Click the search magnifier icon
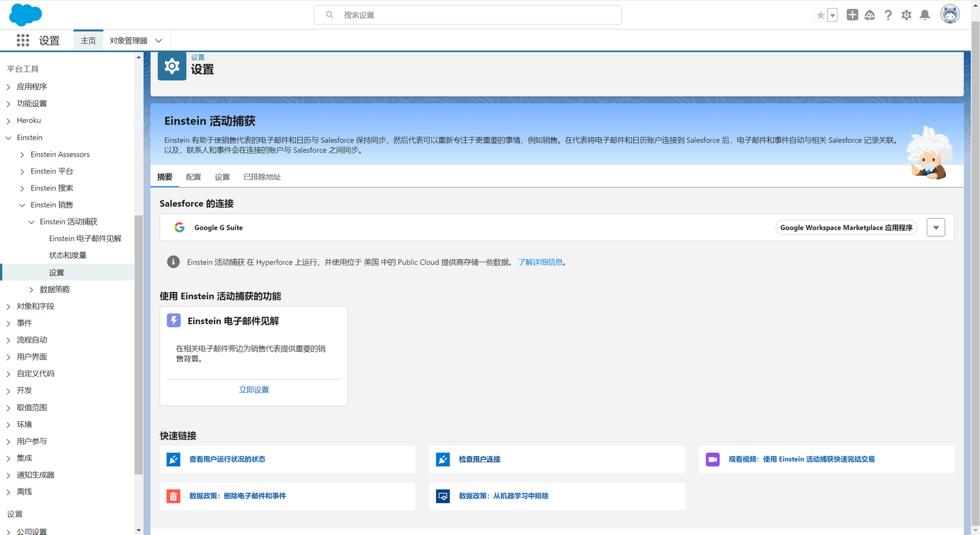 [x=330, y=15]
